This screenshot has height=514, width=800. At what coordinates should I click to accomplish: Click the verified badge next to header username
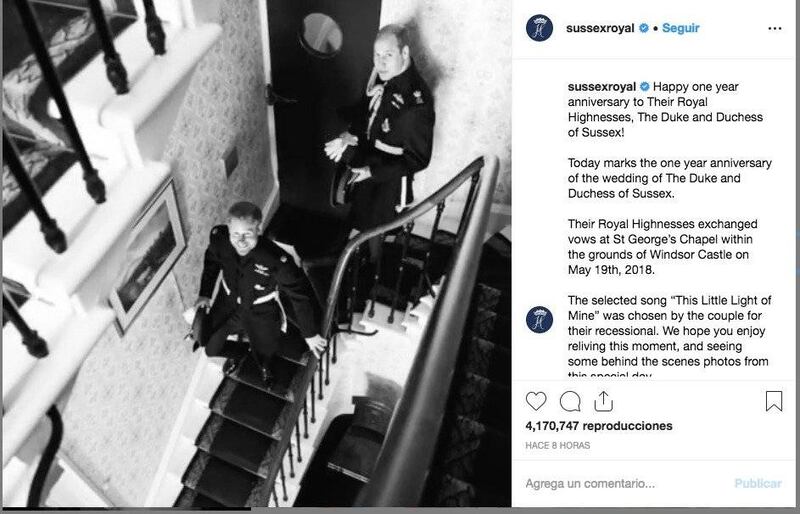click(644, 28)
